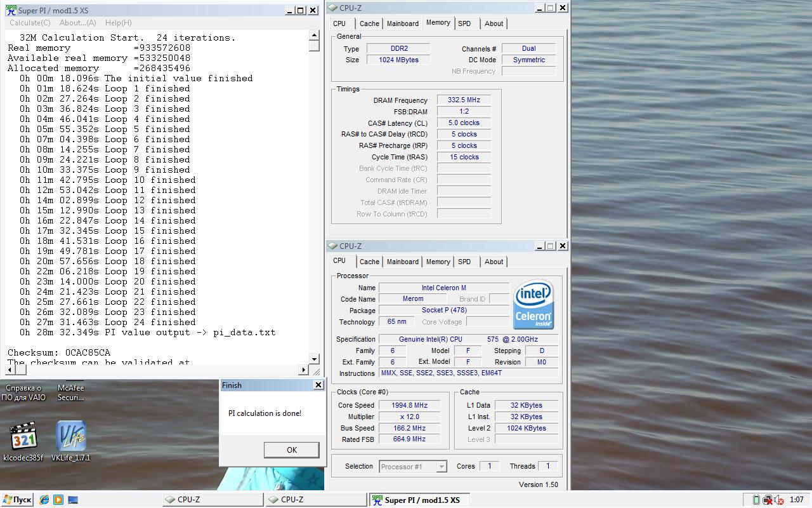Select the SPD tab in the processor CPU-Z window

pyautogui.click(x=464, y=262)
